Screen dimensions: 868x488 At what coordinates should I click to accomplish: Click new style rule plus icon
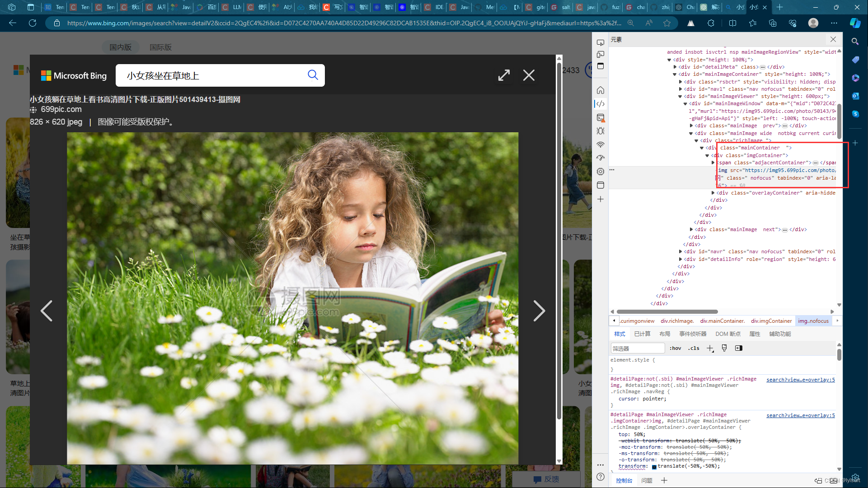710,348
